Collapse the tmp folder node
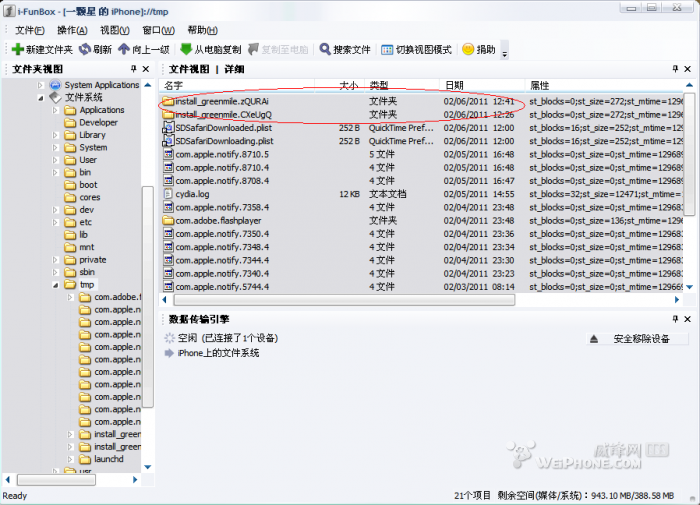700x505 pixels. tap(55, 285)
